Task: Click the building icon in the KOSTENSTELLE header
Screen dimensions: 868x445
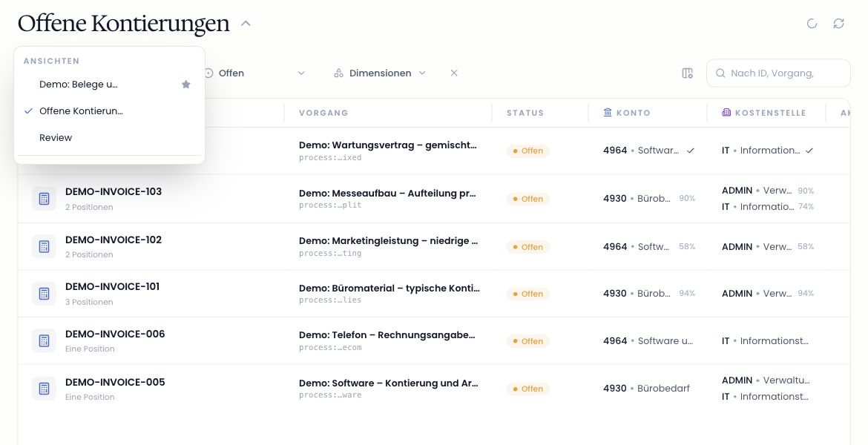Action: tap(726, 112)
